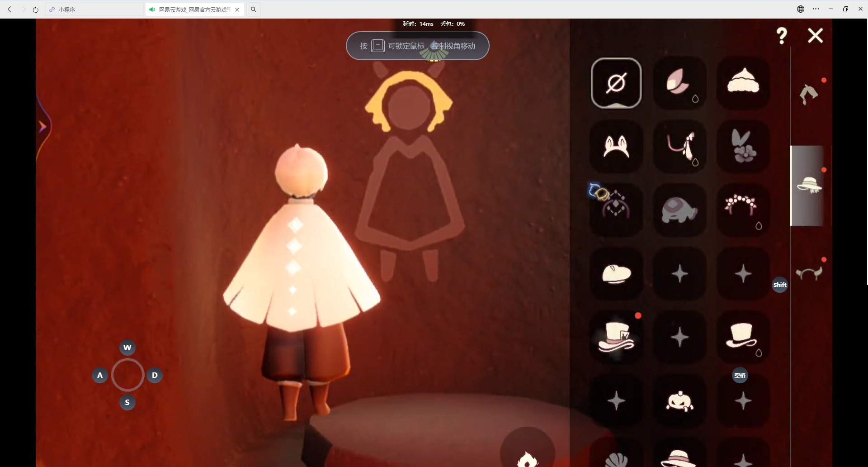The height and width of the screenshot is (467, 868).
Task: Open the globe language icon
Action: tap(801, 9)
